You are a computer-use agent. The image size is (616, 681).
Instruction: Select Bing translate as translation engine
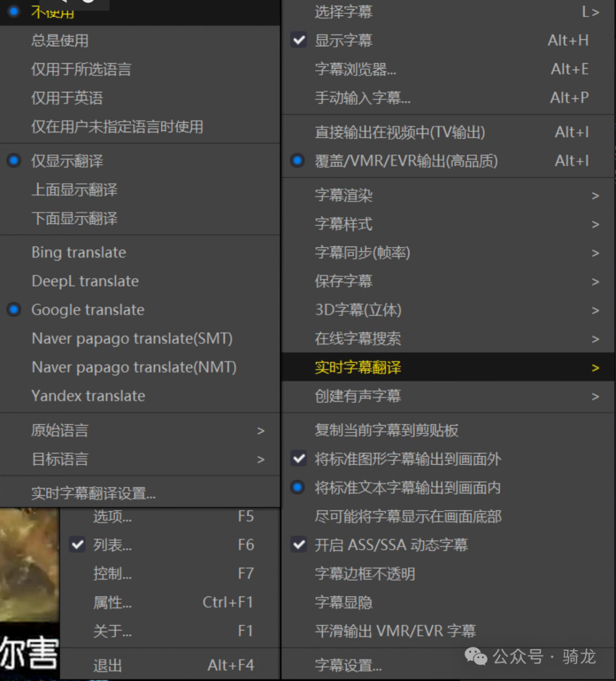78,252
